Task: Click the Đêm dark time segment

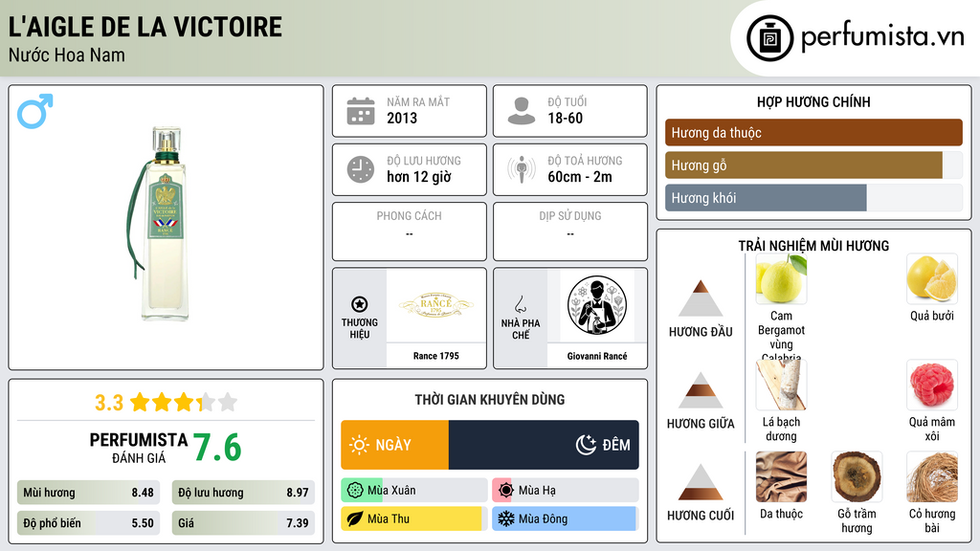Action: 544,445
